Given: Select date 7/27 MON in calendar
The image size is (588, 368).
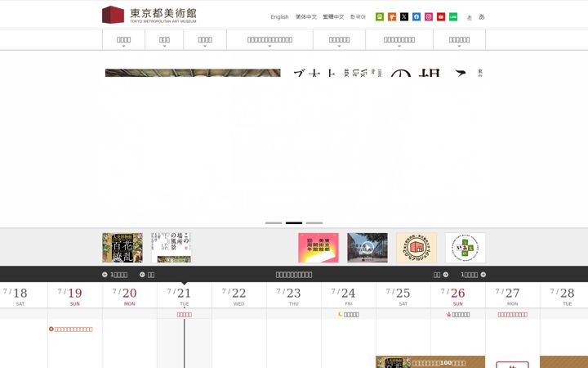Looking at the screenshot, I should click(x=513, y=295).
